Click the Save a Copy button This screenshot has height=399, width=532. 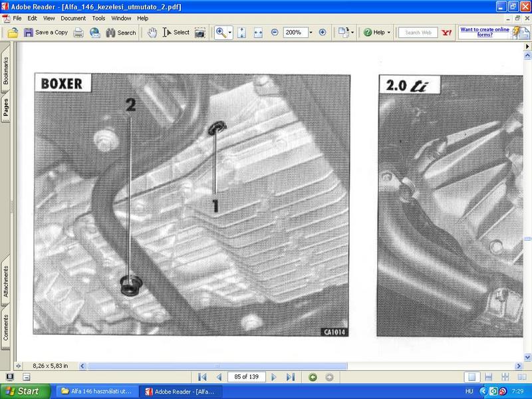tap(46, 33)
